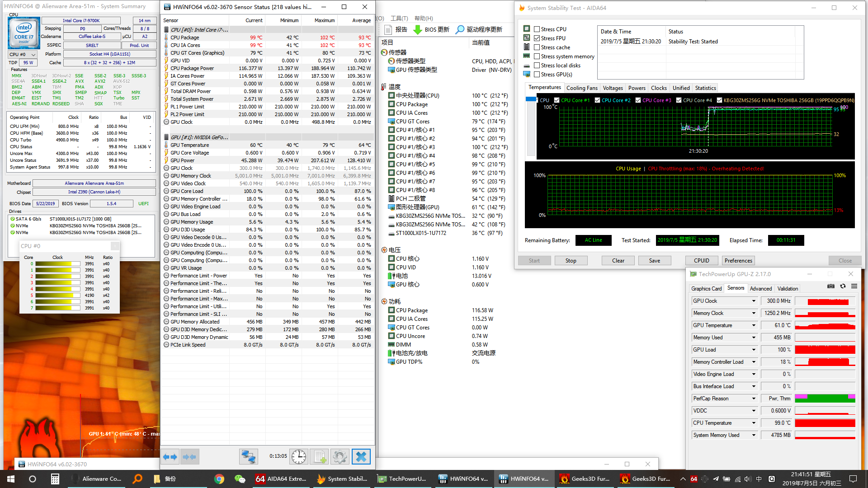
Task: Toggle the KBG30ZMS256G NVMe TOSHIBA graph checkbox
Action: [x=719, y=100]
